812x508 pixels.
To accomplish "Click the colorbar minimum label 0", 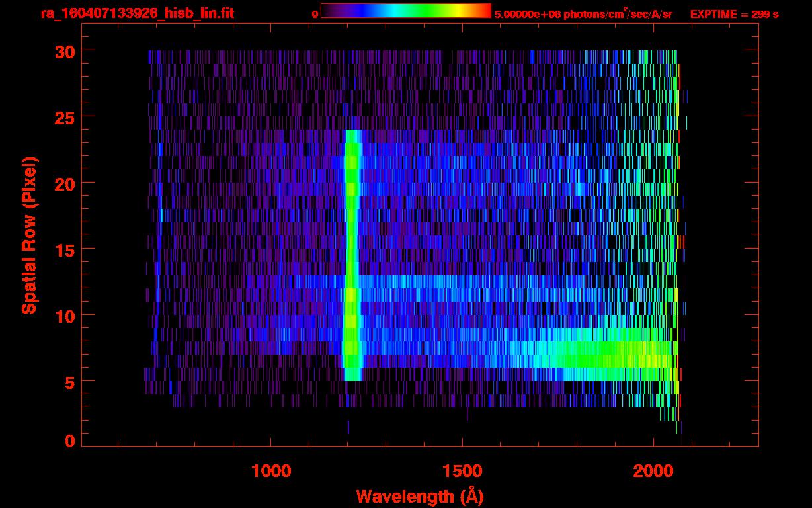I will 315,14.
